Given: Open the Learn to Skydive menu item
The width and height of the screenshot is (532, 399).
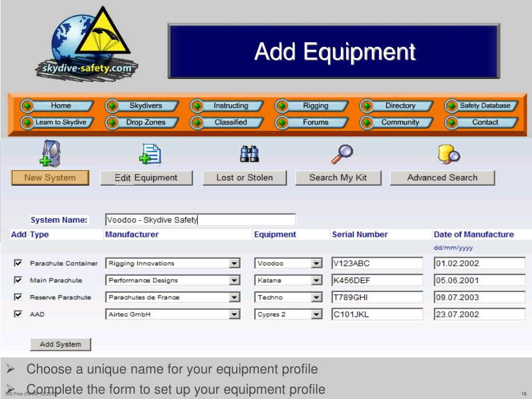Looking at the screenshot, I should (x=58, y=122).
